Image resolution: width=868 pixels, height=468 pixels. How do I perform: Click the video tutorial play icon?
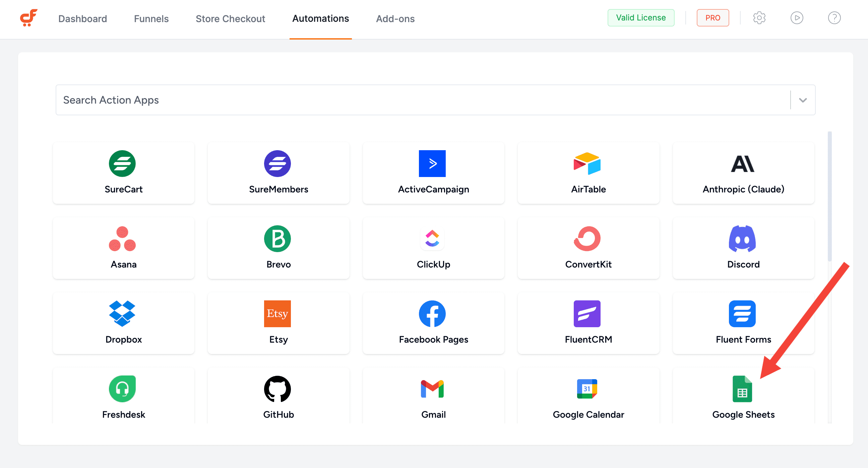797,18
